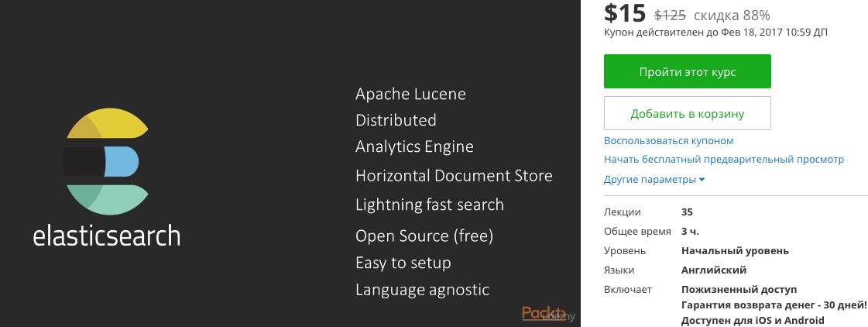Image resolution: width=868 pixels, height=327 pixels.
Task: Click "Lightning fast search" on the slide
Action: [429, 205]
